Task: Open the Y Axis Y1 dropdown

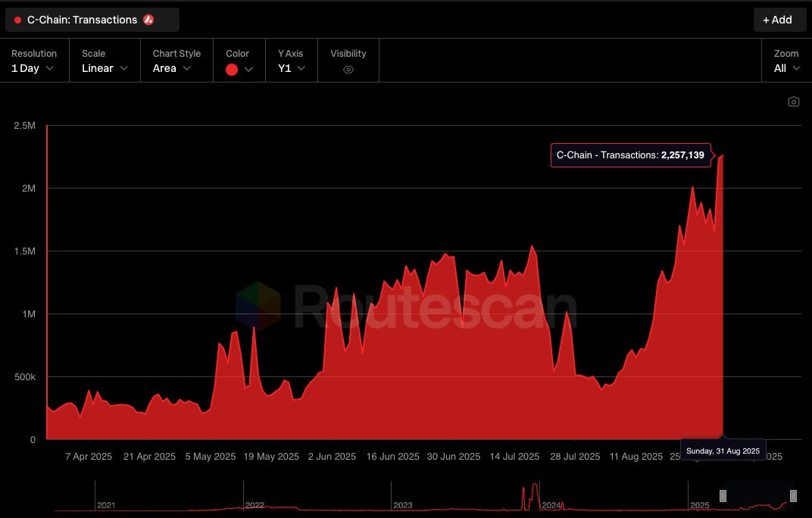Action: coord(291,61)
